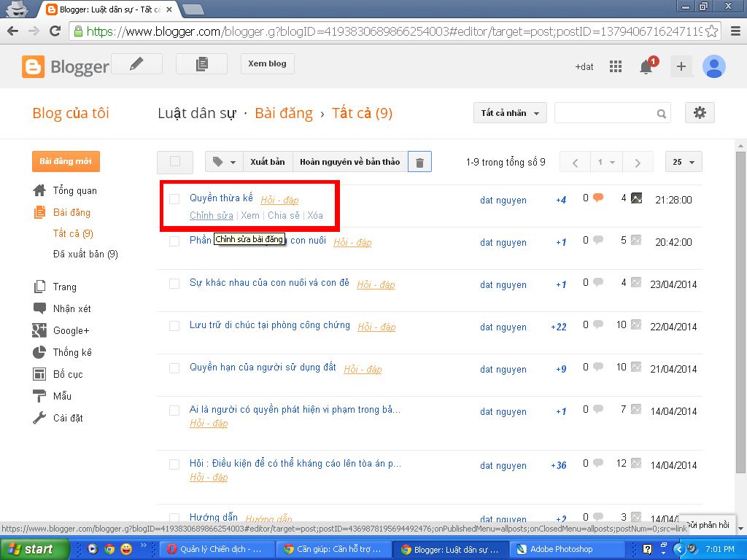Open the Google apps grid icon
Screen dimensions: 747x560
616,66
